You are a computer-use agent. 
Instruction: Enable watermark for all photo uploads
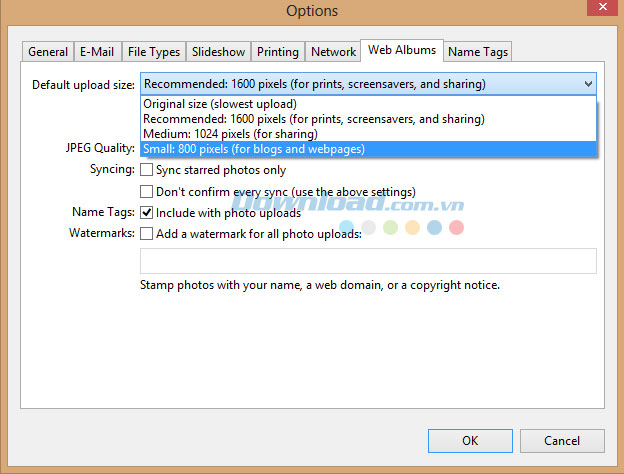147,234
